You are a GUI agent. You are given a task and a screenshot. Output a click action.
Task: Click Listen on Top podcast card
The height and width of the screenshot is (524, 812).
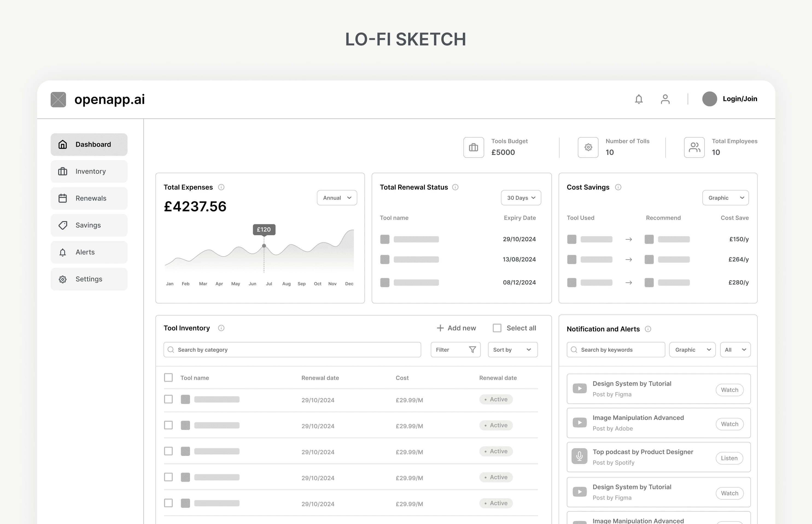tap(729, 458)
